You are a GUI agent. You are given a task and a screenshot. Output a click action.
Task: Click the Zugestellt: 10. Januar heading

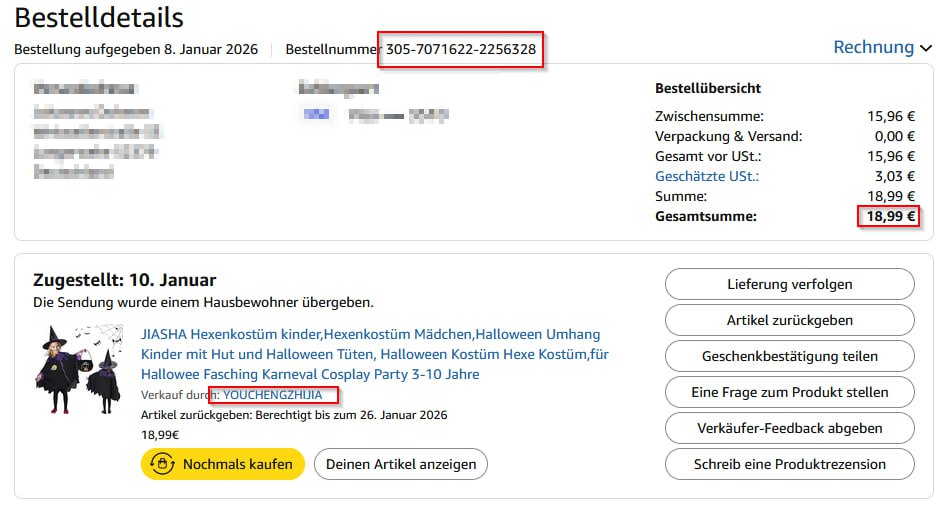(125, 280)
